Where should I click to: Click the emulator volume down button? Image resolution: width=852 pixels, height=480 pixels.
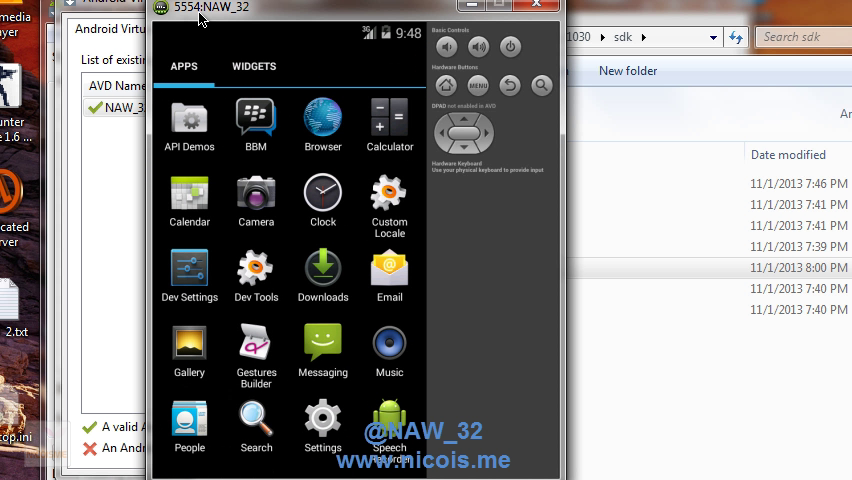click(x=447, y=47)
